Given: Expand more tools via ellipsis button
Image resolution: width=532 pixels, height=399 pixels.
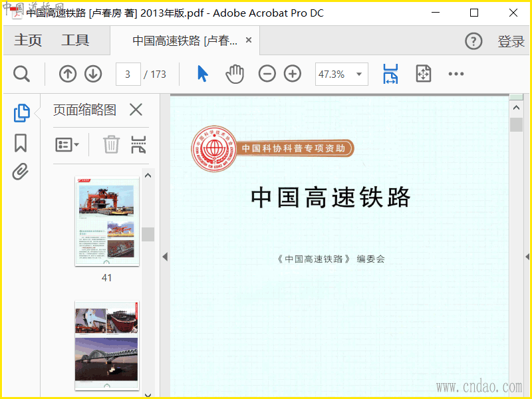Looking at the screenshot, I should click(x=456, y=74).
